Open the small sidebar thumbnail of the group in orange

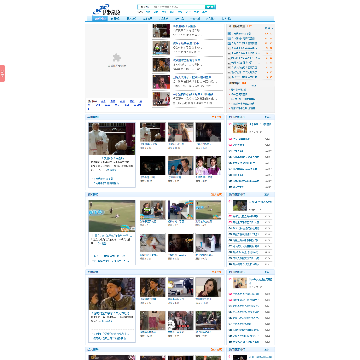(240, 128)
